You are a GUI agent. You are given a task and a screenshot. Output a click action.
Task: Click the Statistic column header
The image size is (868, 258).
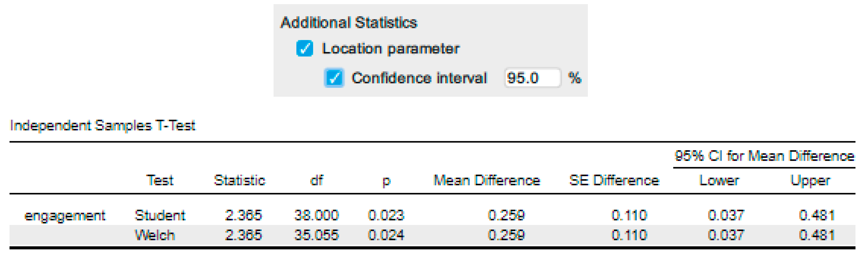click(240, 181)
